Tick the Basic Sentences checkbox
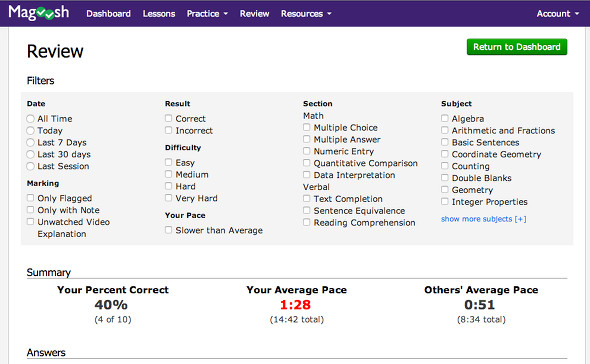 click(x=445, y=142)
